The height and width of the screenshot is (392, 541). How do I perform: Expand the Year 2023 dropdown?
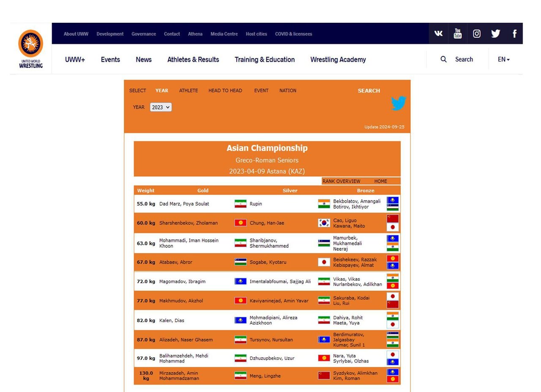coord(161,107)
